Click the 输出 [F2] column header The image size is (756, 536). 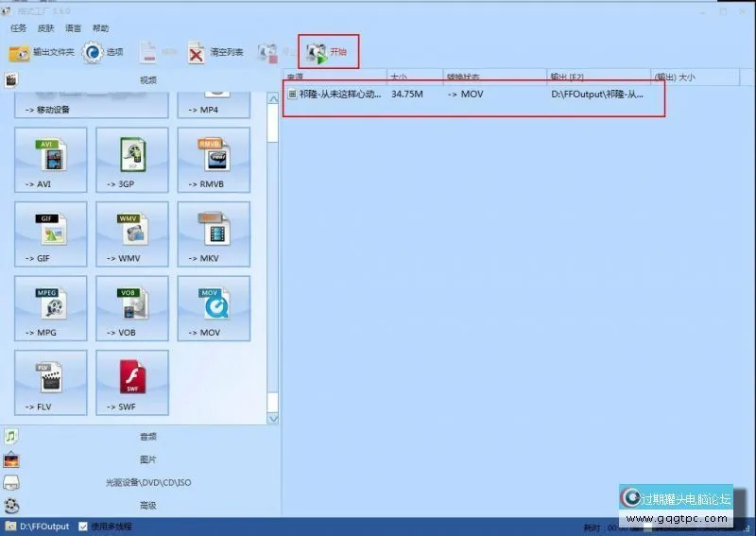(x=599, y=78)
